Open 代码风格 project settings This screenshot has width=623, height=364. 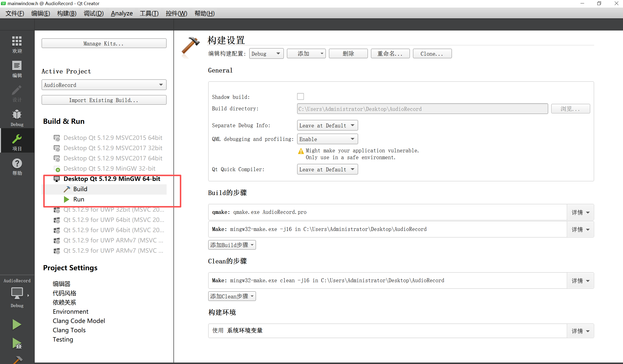tap(64, 293)
